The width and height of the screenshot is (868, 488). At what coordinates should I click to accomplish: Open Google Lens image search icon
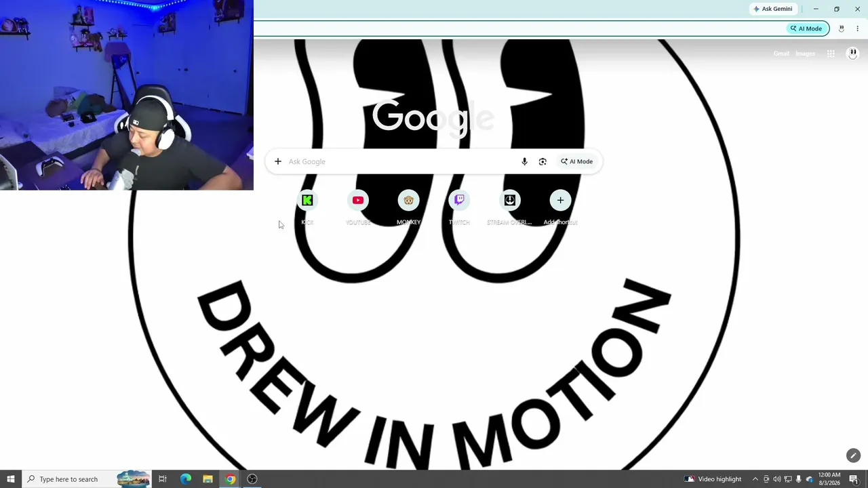542,161
